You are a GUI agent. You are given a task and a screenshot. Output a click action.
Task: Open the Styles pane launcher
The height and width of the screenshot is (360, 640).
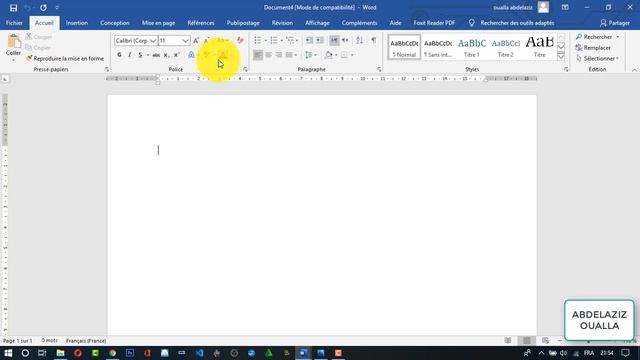click(x=566, y=70)
